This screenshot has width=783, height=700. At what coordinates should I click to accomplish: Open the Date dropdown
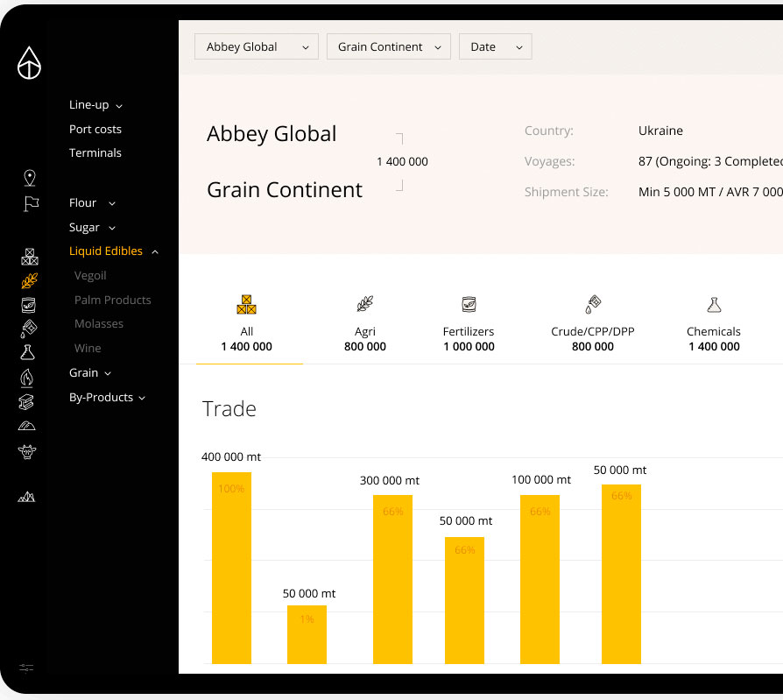click(x=496, y=46)
